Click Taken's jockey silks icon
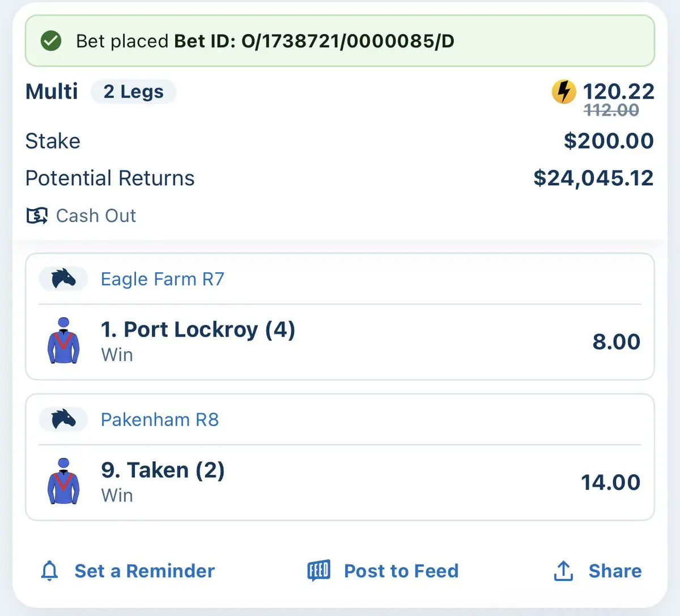 [63, 482]
